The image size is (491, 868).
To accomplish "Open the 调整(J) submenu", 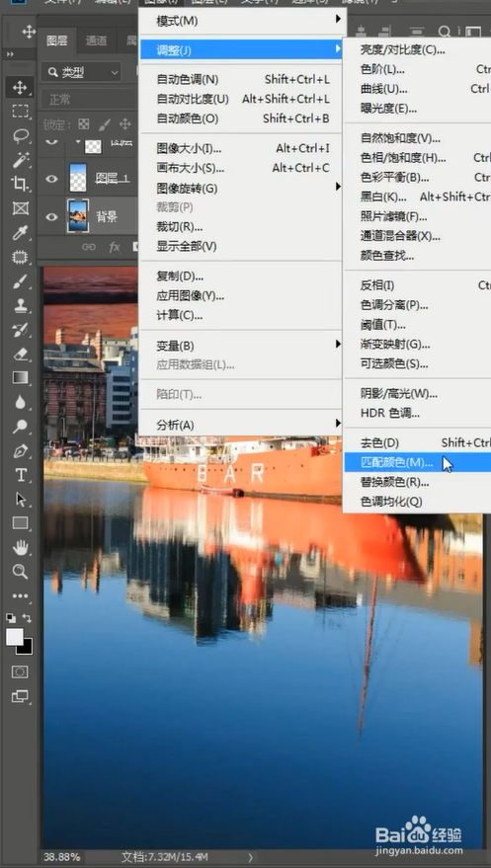I will pyautogui.click(x=242, y=50).
